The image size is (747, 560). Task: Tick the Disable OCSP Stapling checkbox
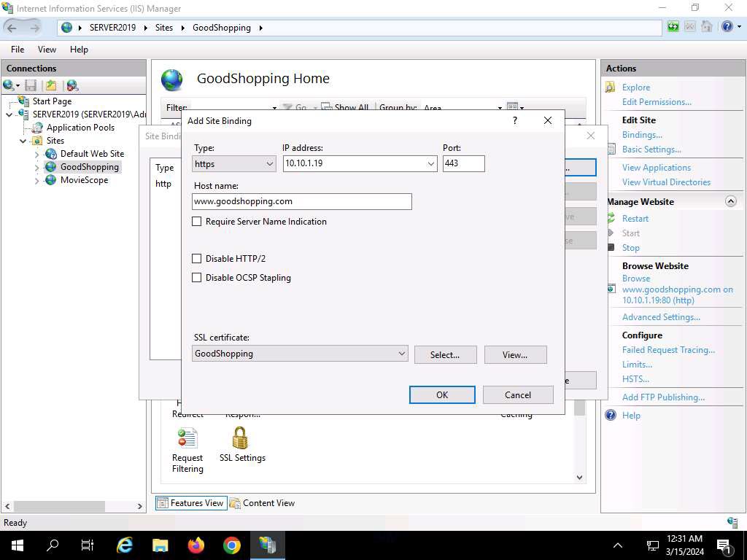click(x=196, y=278)
